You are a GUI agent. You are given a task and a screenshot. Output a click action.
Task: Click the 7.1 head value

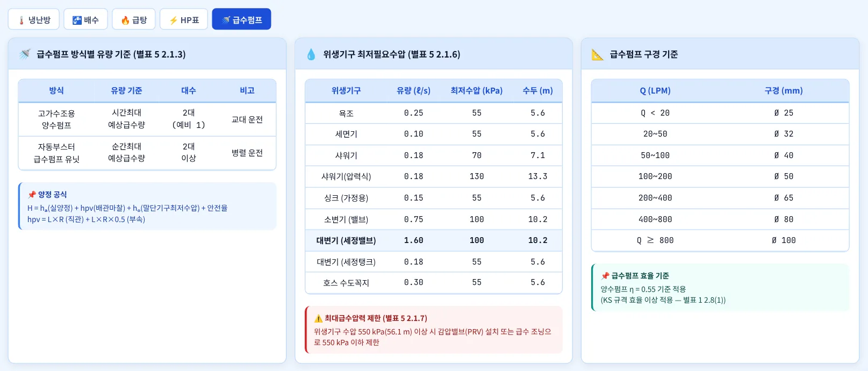538,156
